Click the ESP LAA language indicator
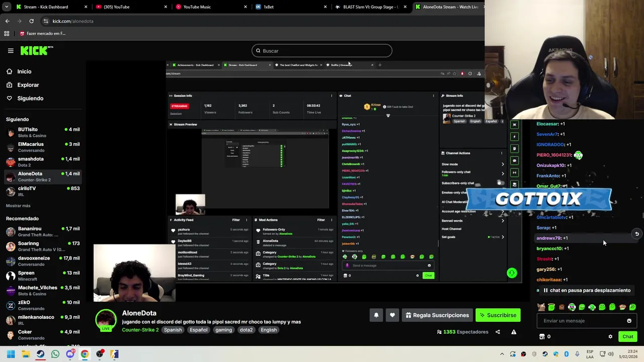The width and height of the screenshot is (644, 362). click(590, 354)
